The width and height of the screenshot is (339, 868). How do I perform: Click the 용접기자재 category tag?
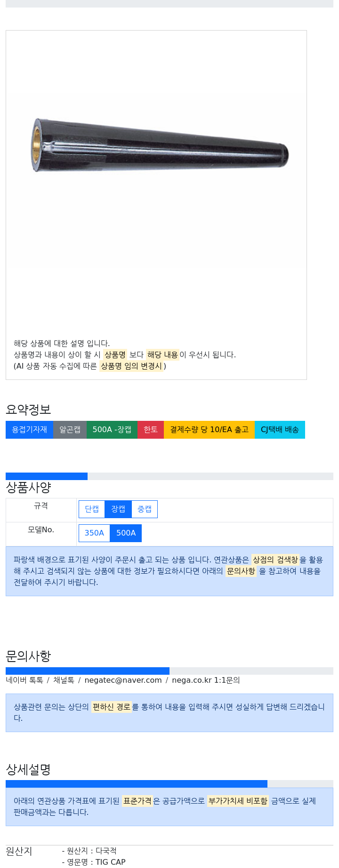pos(29,430)
